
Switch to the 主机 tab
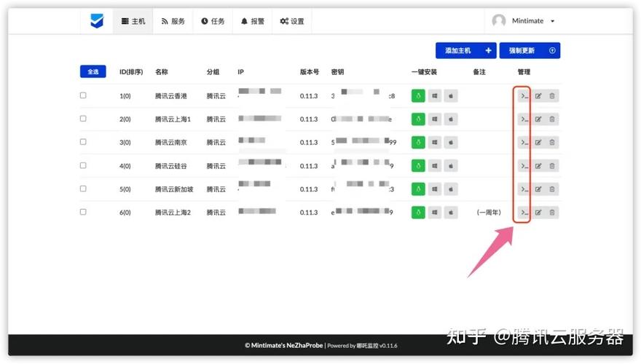(x=133, y=21)
